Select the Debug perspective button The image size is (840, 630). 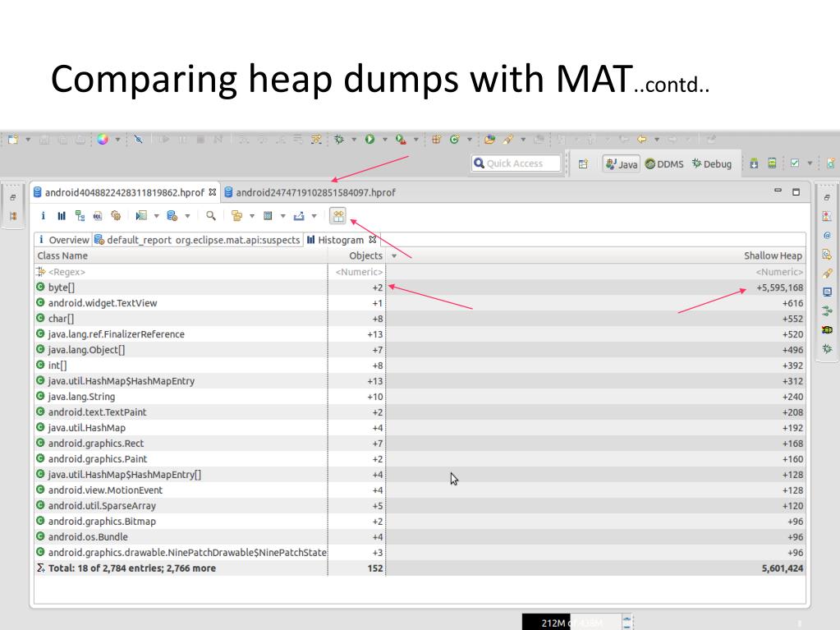711,164
